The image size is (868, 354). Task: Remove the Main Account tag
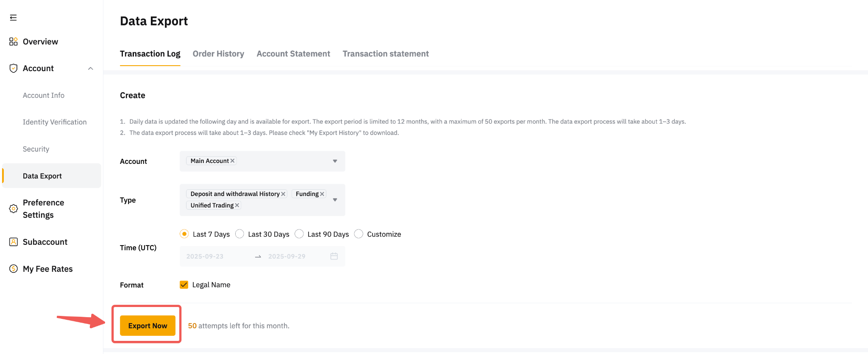232,161
